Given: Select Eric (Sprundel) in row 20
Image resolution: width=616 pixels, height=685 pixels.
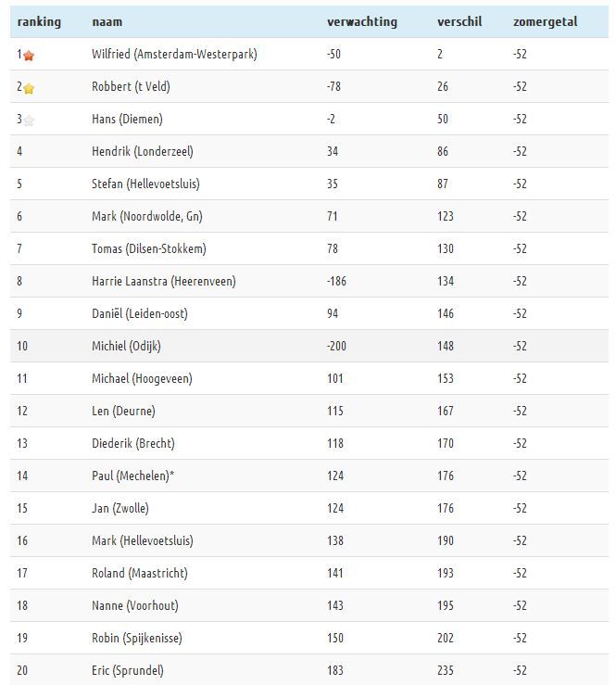Looking at the screenshot, I should tap(128, 670).
